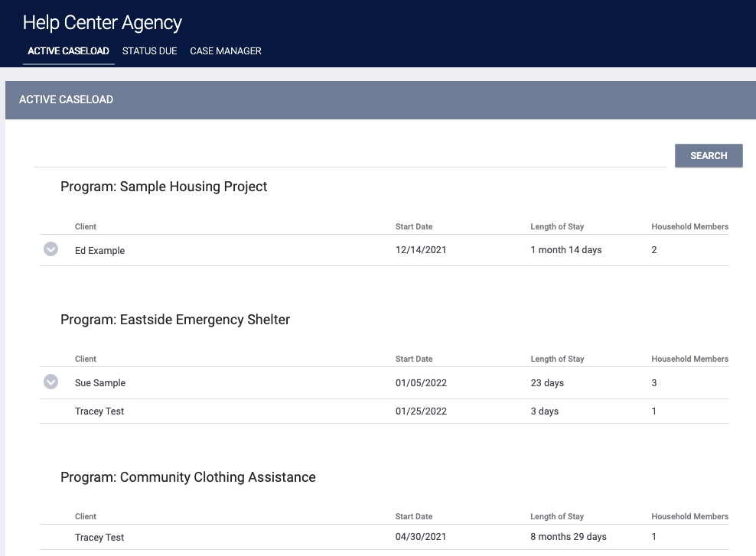The width and height of the screenshot is (756, 556).
Task: Switch to the Case Manager tab
Action: [226, 51]
